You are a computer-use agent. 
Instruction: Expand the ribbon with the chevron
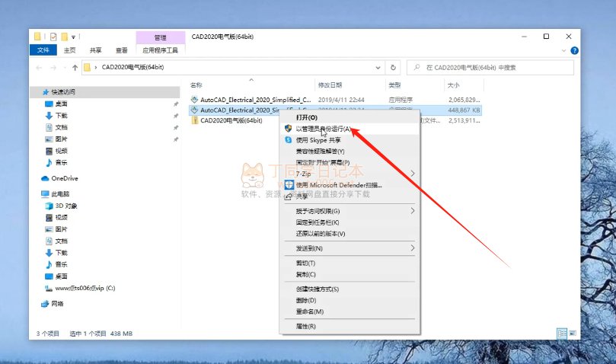click(x=563, y=51)
